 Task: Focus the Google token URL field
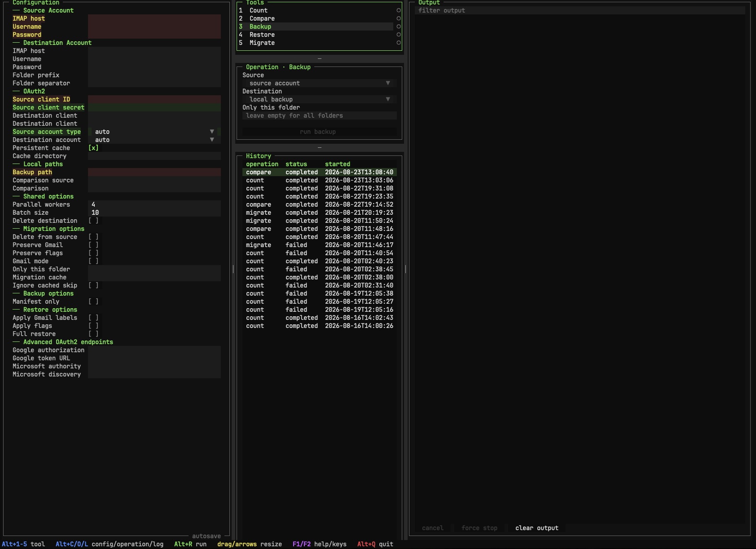coord(154,358)
